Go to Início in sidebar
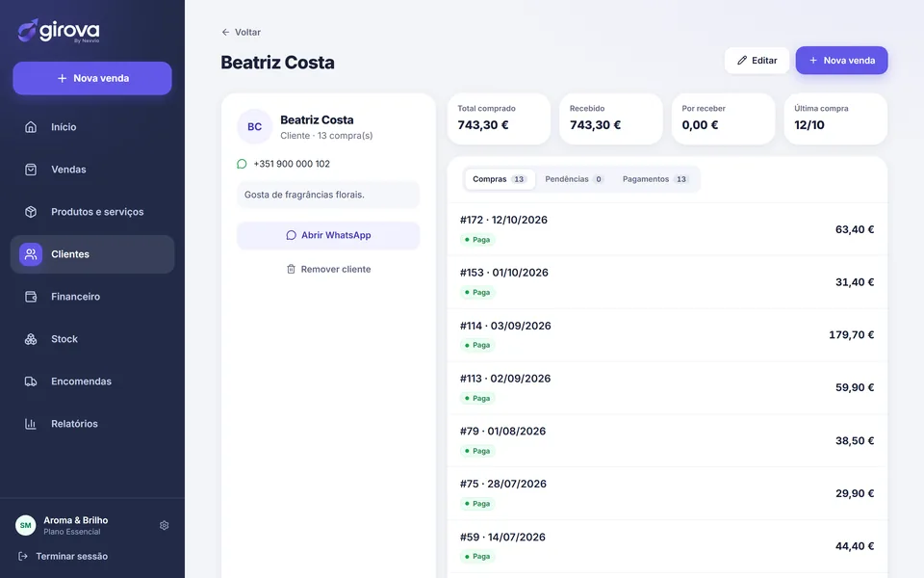Viewport: 924px width, 578px height. 92,127
